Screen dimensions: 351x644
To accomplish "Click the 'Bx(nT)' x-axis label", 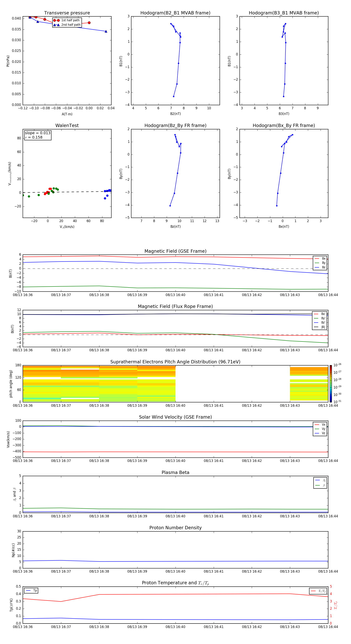I will tap(284, 227).
